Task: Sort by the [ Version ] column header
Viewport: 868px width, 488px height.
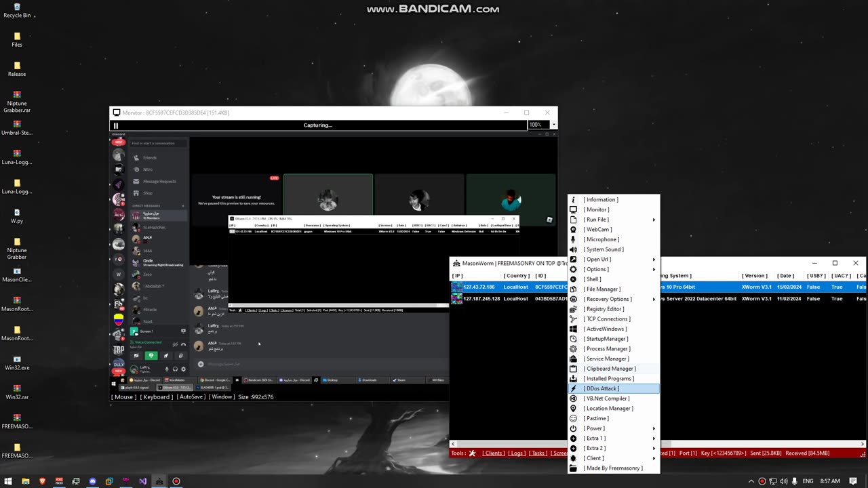Action: click(754, 276)
